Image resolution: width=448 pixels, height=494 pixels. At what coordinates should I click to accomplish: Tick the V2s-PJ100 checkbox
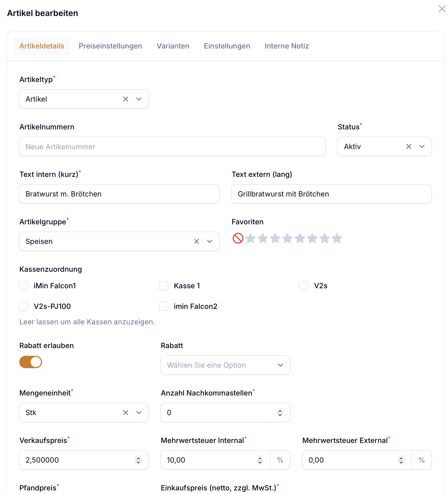[x=24, y=306]
